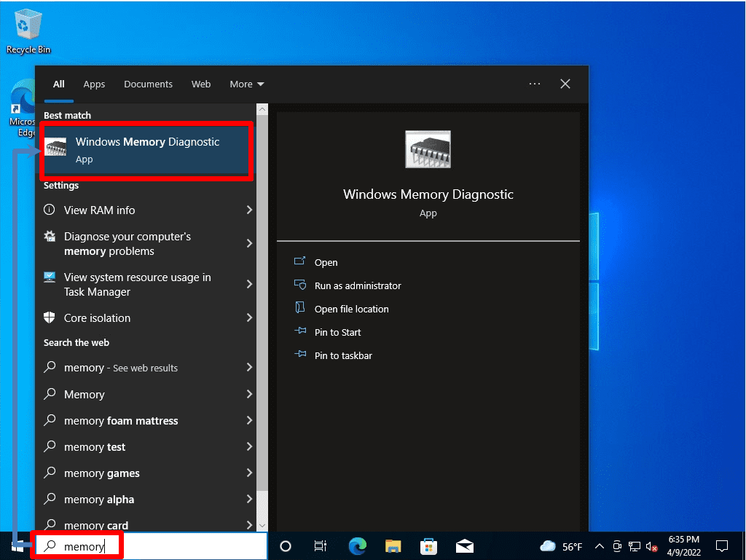The image size is (746, 560).
Task: Open the search options ellipsis menu
Action: point(534,84)
